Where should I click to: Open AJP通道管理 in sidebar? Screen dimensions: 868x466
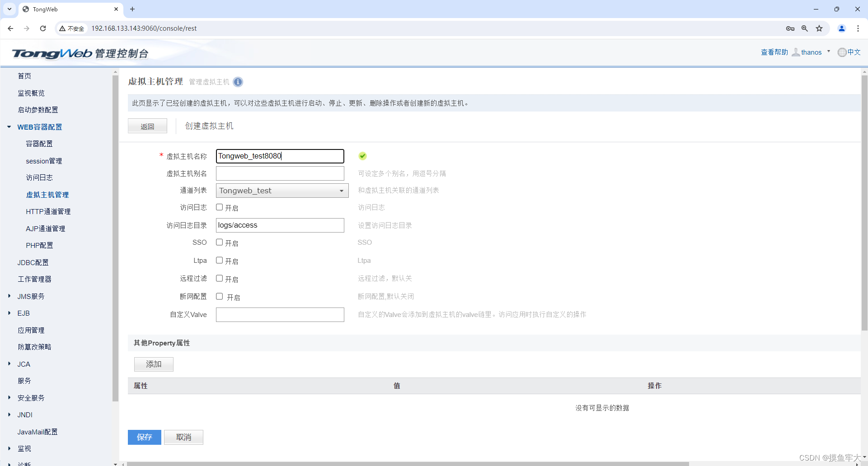[x=46, y=228]
